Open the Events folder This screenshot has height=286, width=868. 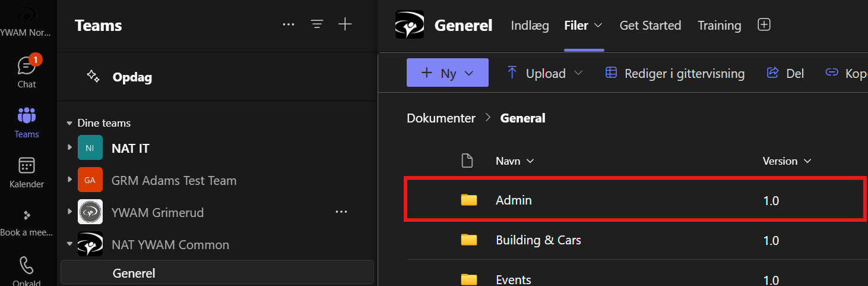click(x=514, y=279)
